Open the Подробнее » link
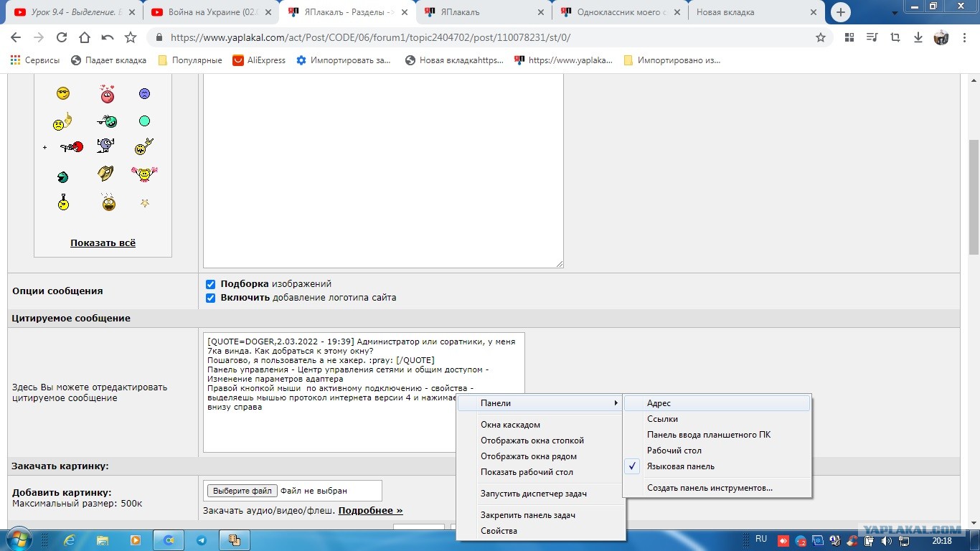Viewport: 980px width, 551px height. 370,511
